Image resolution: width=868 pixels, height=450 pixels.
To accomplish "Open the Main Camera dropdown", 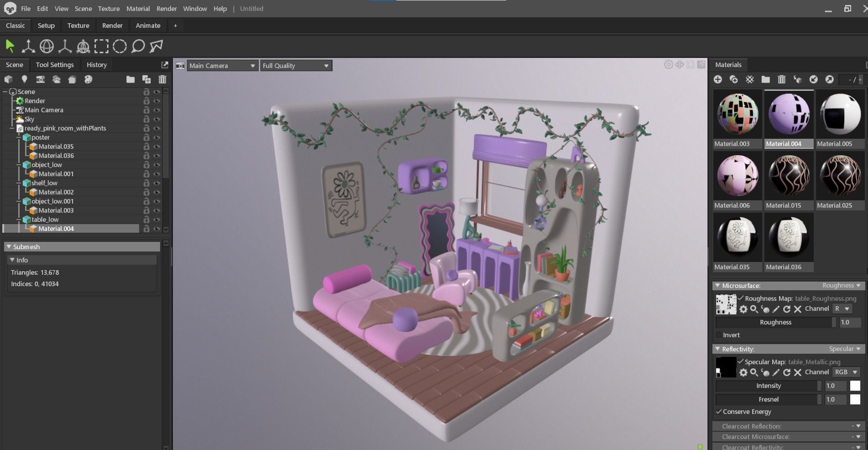I will coord(222,66).
